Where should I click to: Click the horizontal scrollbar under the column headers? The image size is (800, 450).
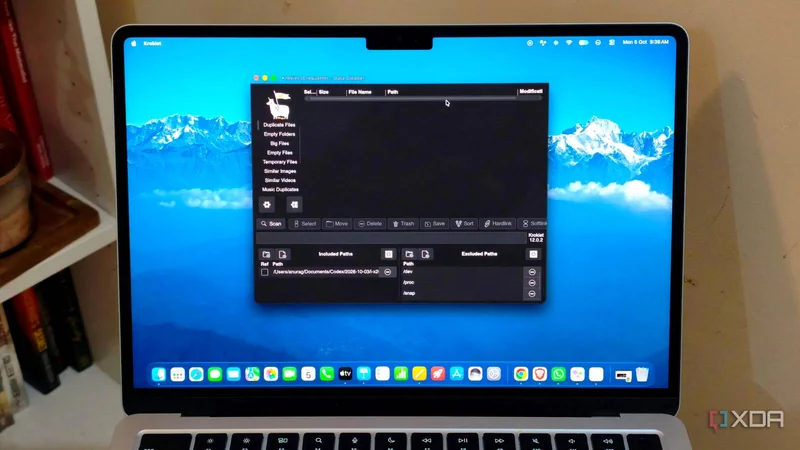(x=423, y=98)
